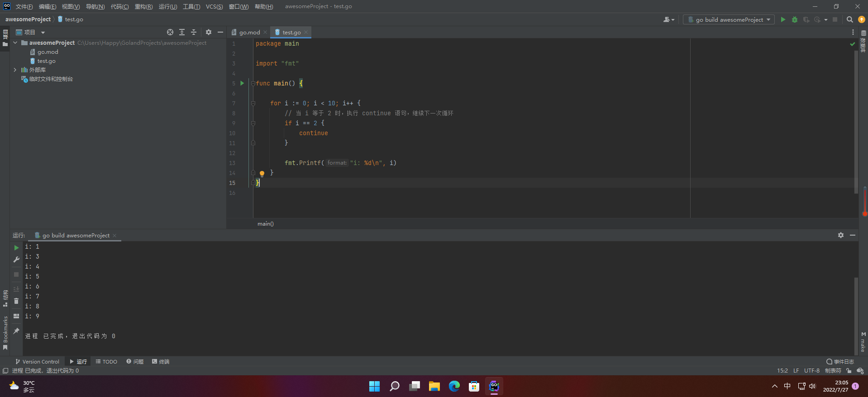The width and height of the screenshot is (868, 397).
Task: Open the run configuration dropdown go build awesomeProject
Action: coord(729,19)
